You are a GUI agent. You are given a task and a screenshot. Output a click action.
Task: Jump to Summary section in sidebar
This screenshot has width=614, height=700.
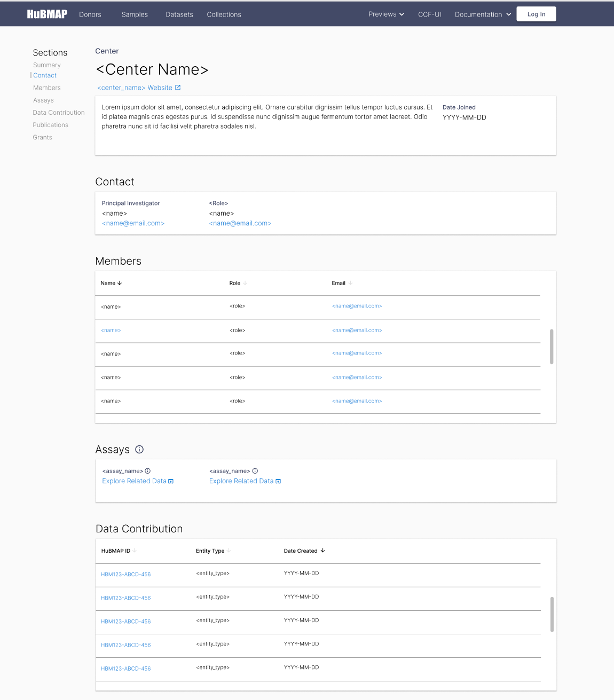click(x=47, y=65)
